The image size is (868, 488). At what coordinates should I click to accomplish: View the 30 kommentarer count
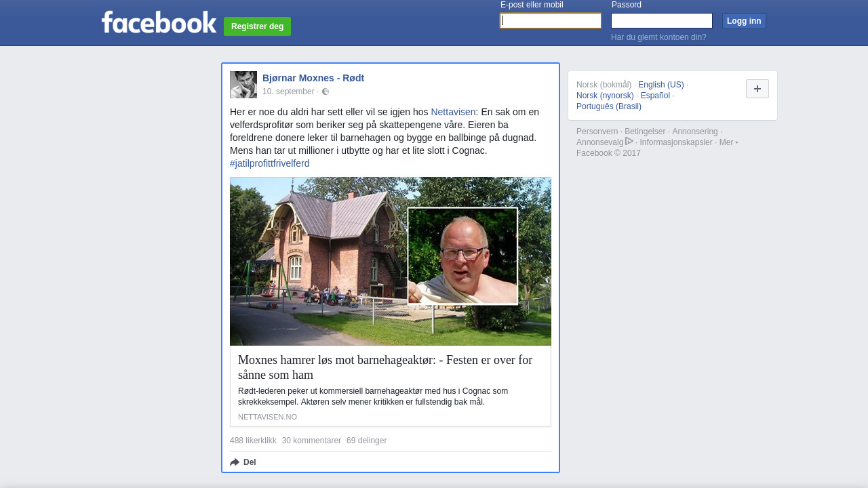tap(311, 441)
